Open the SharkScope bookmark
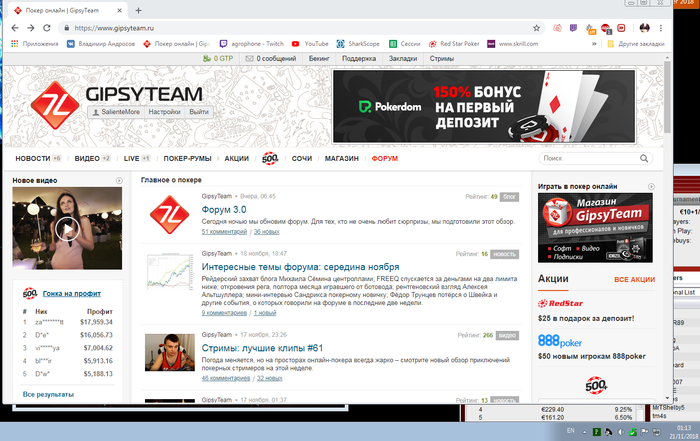Image resolution: width=700 pixels, height=441 pixels. pos(358,44)
